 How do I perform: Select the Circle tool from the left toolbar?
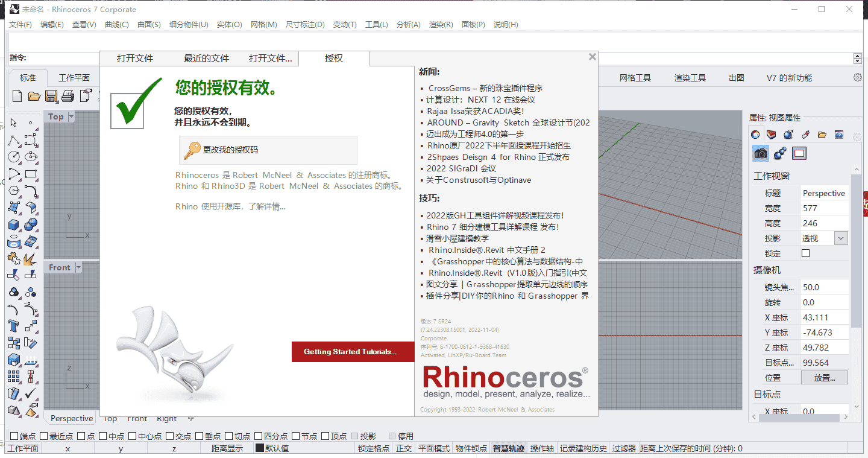pos(13,156)
